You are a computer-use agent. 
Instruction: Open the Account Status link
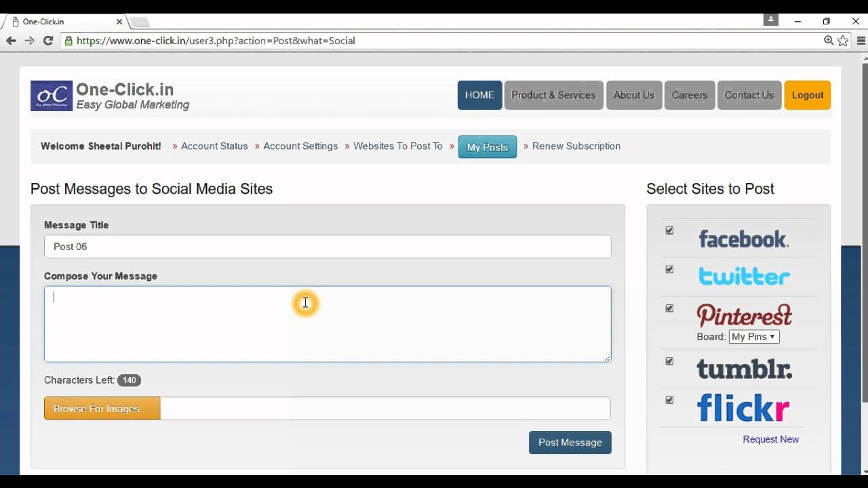pos(214,146)
